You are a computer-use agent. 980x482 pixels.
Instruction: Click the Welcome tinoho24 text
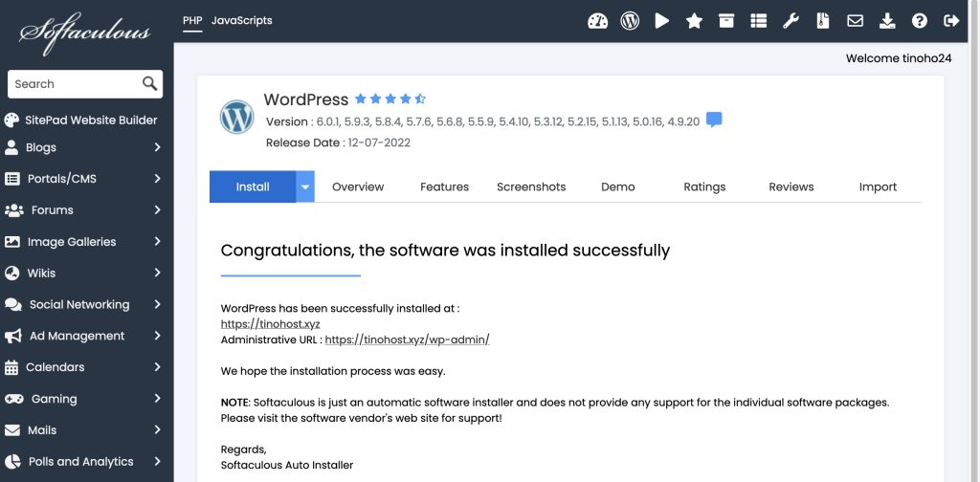[x=899, y=58]
